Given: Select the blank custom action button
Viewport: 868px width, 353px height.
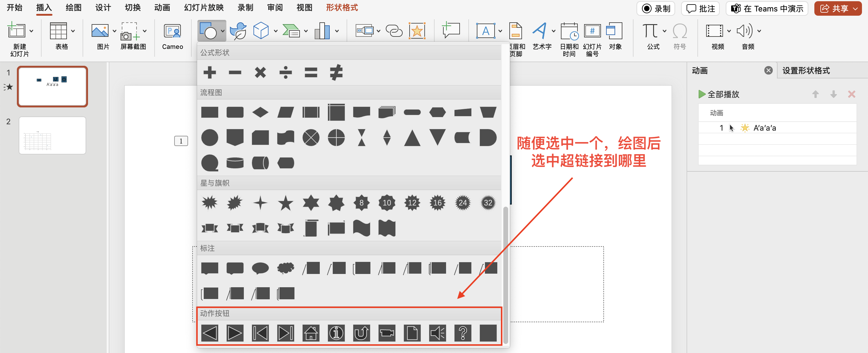Looking at the screenshot, I should click(488, 333).
